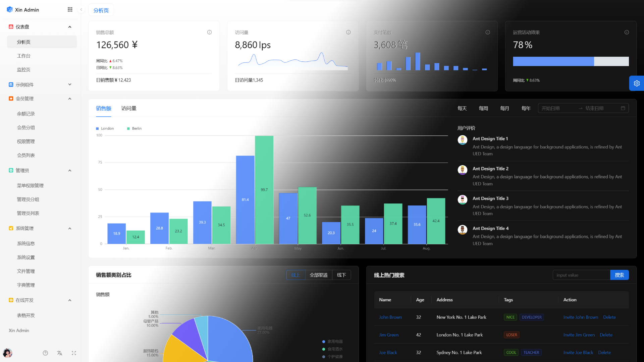Select the 线下 channel option
Viewport: 644px width, 362px height.
pyautogui.click(x=341, y=275)
